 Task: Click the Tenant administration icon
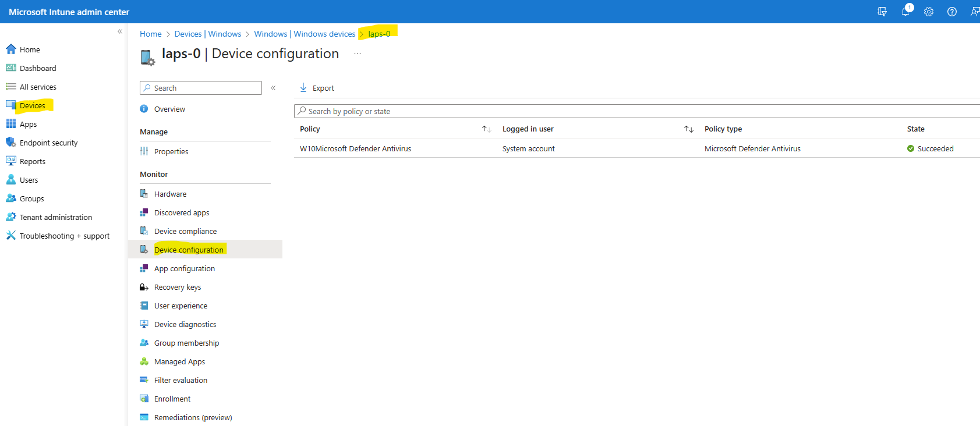coord(11,217)
